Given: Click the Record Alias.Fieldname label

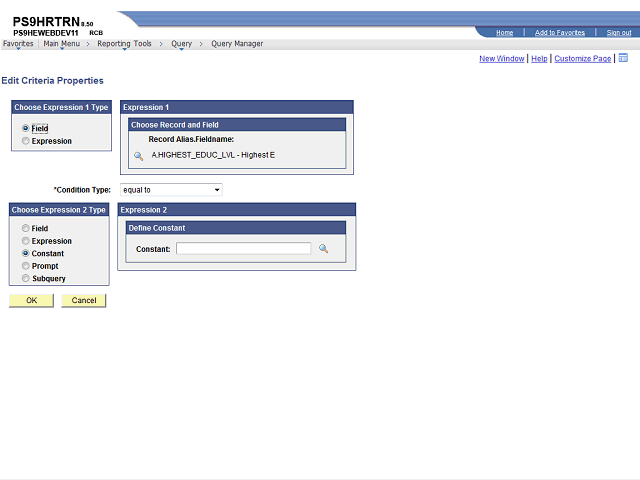Looking at the screenshot, I should coord(191,139).
